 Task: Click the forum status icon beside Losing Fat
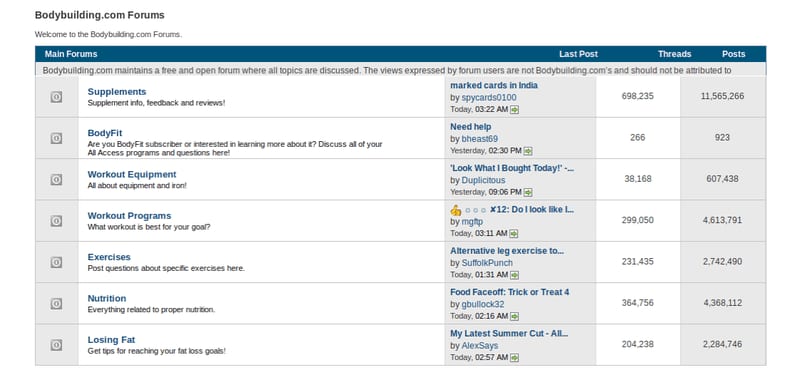click(57, 345)
